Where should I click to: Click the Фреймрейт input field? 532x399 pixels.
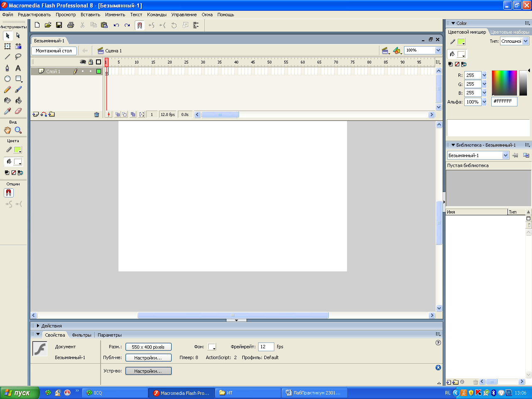click(266, 347)
